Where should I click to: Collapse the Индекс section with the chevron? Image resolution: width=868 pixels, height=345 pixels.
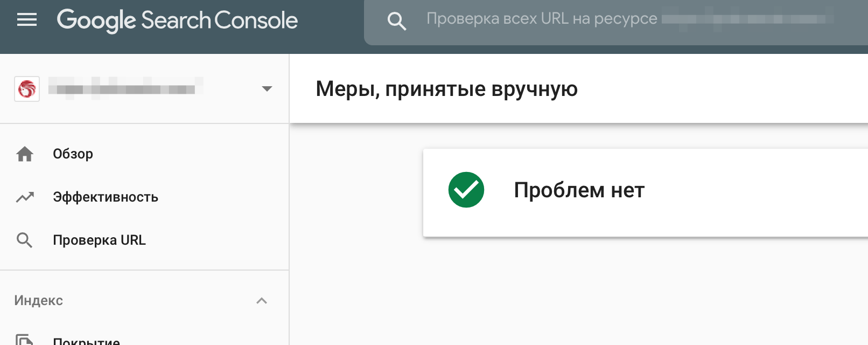coord(262,301)
